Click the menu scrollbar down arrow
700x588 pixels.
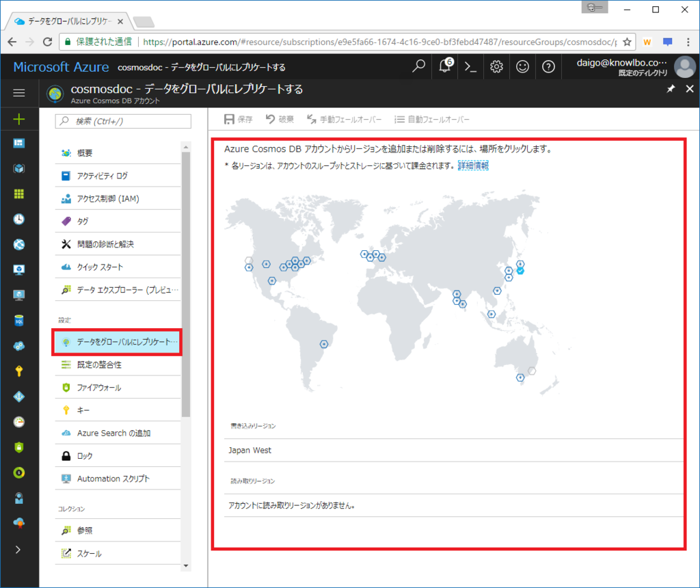coord(186,565)
